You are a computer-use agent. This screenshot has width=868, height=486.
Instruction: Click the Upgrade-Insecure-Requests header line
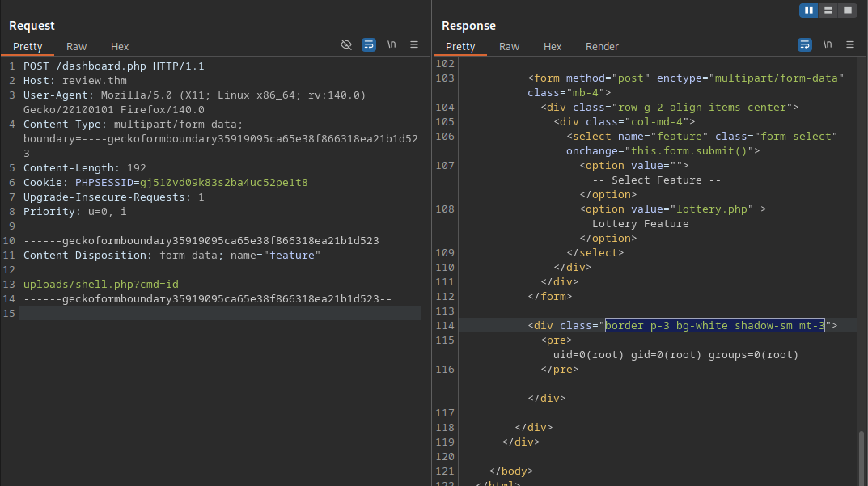click(113, 197)
